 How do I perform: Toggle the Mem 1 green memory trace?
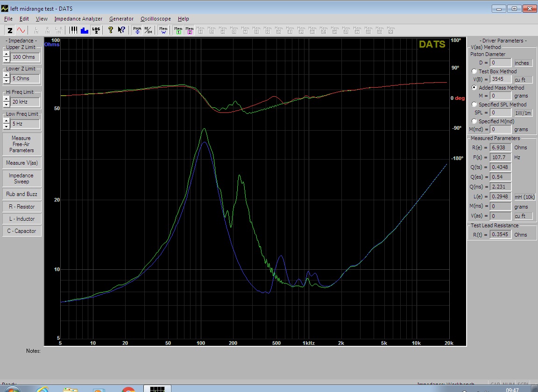click(x=178, y=30)
